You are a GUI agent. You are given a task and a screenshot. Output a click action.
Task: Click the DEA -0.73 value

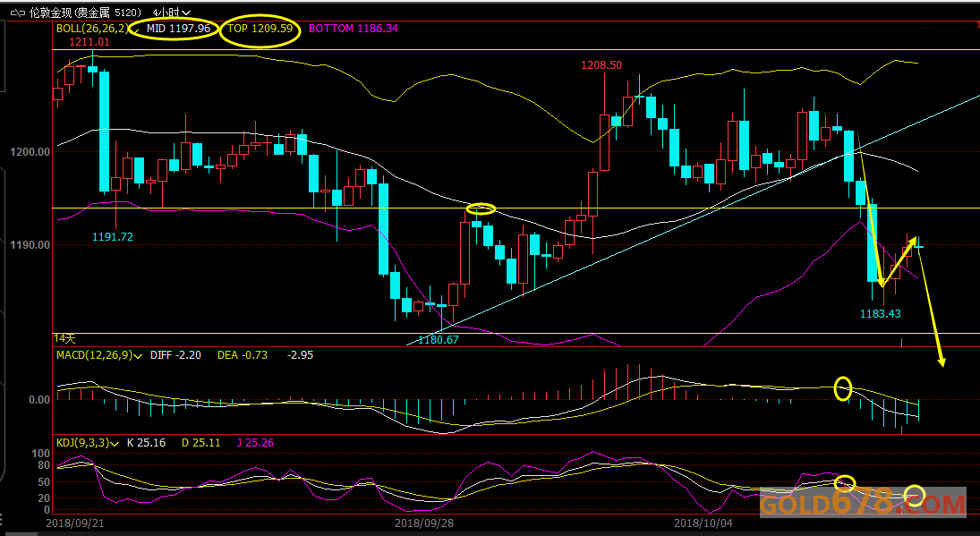243,355
